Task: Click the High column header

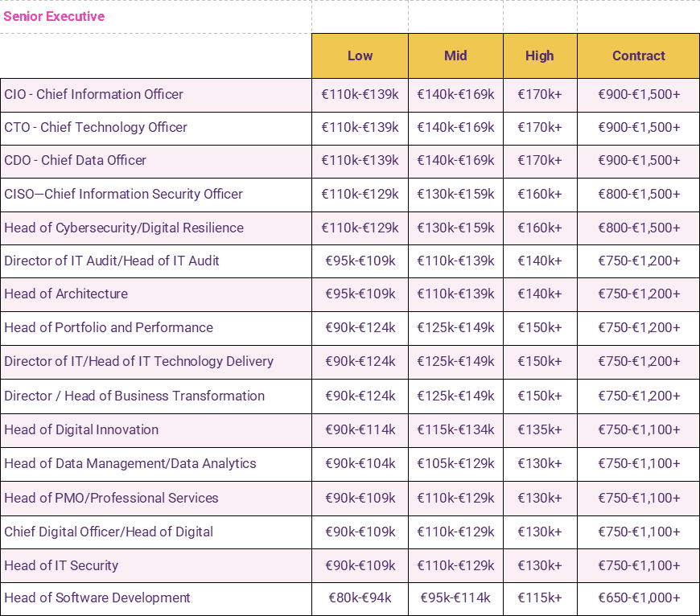Action: tap(539, 55)
